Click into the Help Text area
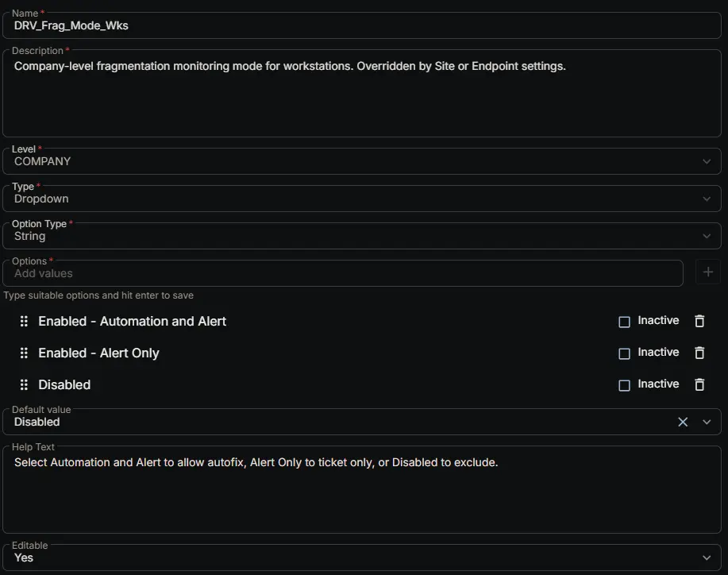Image resolution: width=728 pixels, height=575 pixels. pos(362,489)
